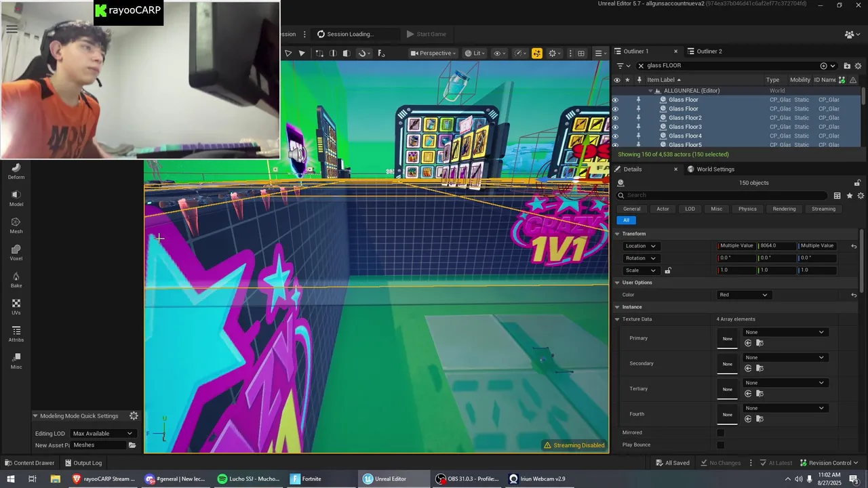
Task: Filter details by the LOD category
Action: tap(690, 209)
